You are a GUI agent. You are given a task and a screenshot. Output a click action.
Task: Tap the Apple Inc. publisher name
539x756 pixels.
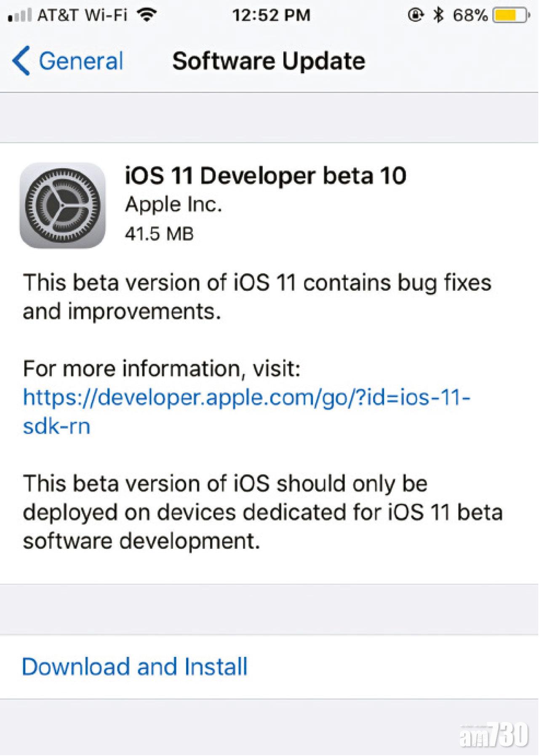pos(173,205)
